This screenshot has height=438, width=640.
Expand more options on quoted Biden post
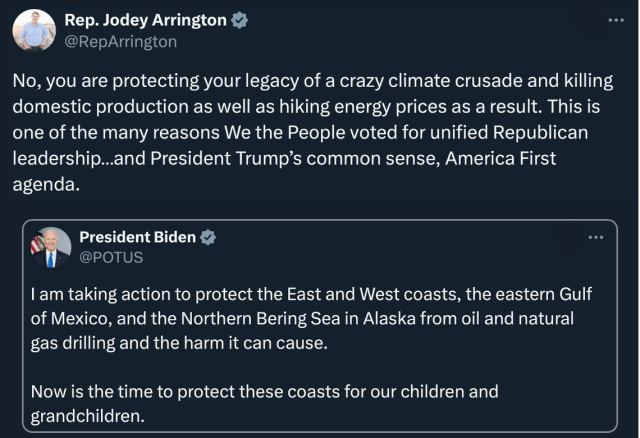(x=596, y=237)
